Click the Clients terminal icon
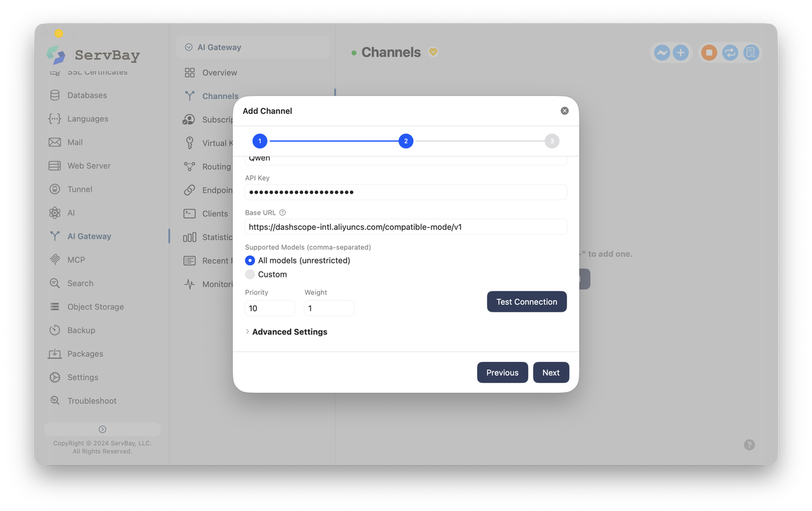The image size is (812, 511). (190, 213)
